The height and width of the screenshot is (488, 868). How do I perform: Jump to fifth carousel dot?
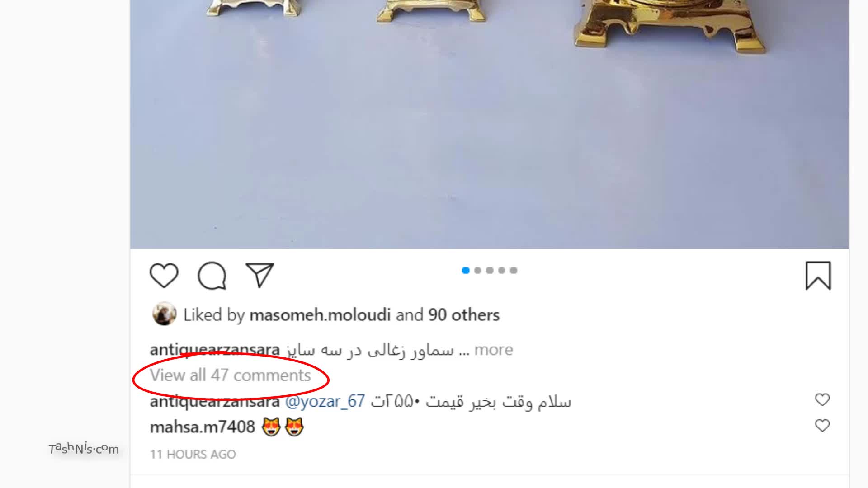click(x=514, y=270)
